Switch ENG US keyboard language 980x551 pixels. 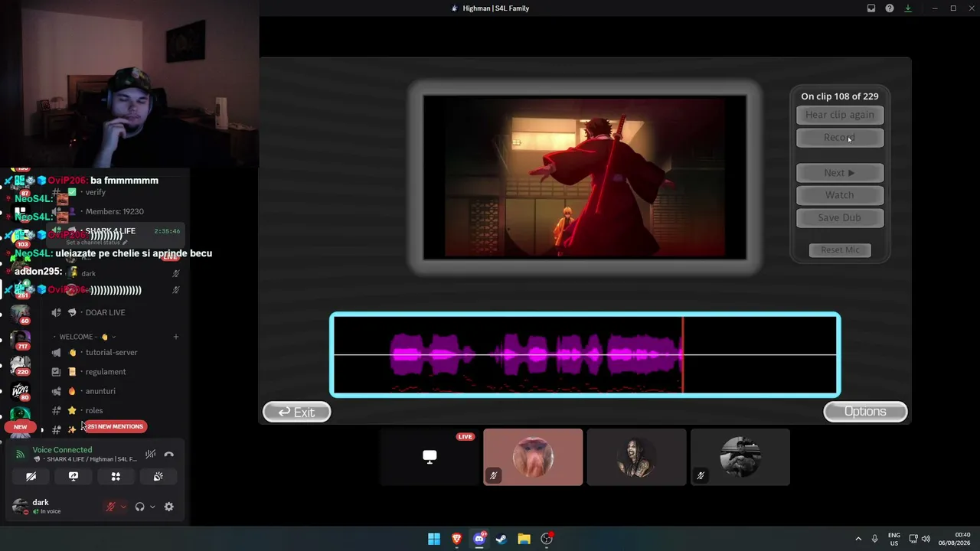coord(894,539)
